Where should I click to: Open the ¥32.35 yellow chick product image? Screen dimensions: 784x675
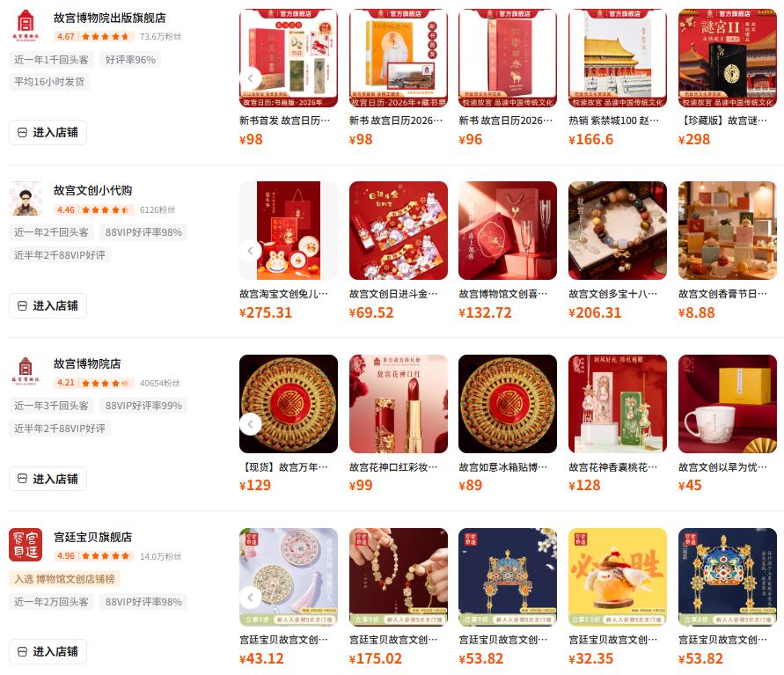click(618, 577)
